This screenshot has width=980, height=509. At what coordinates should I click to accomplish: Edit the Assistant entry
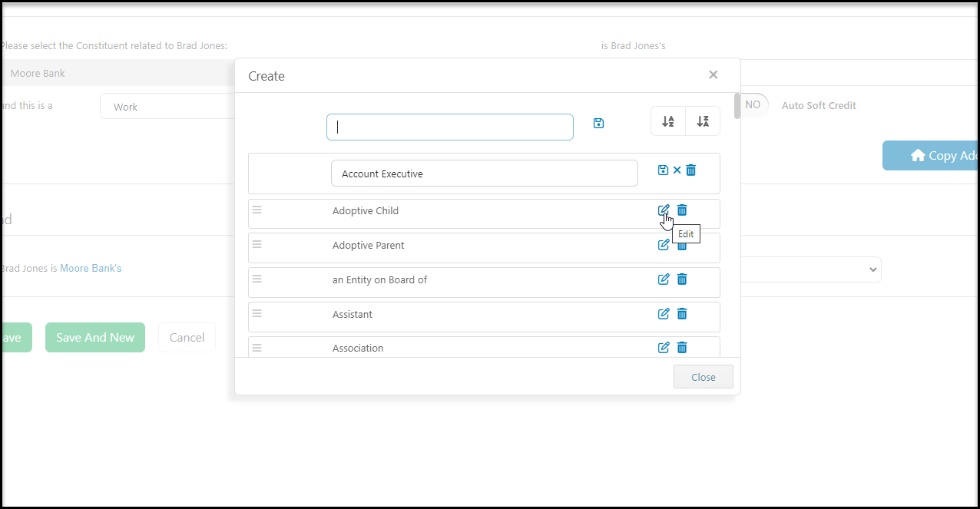pyautogui.click(x=664, y=313)
